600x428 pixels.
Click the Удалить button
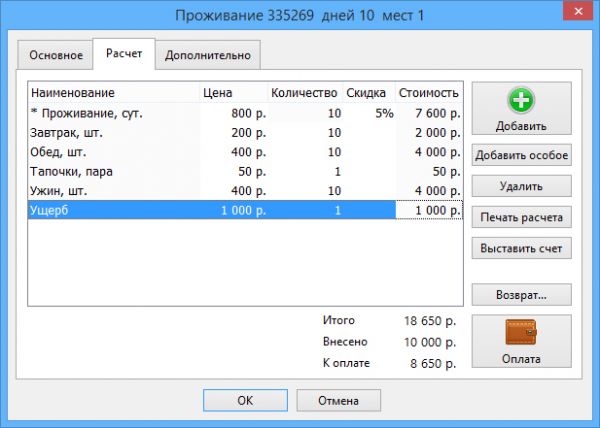tap(522, 186)
